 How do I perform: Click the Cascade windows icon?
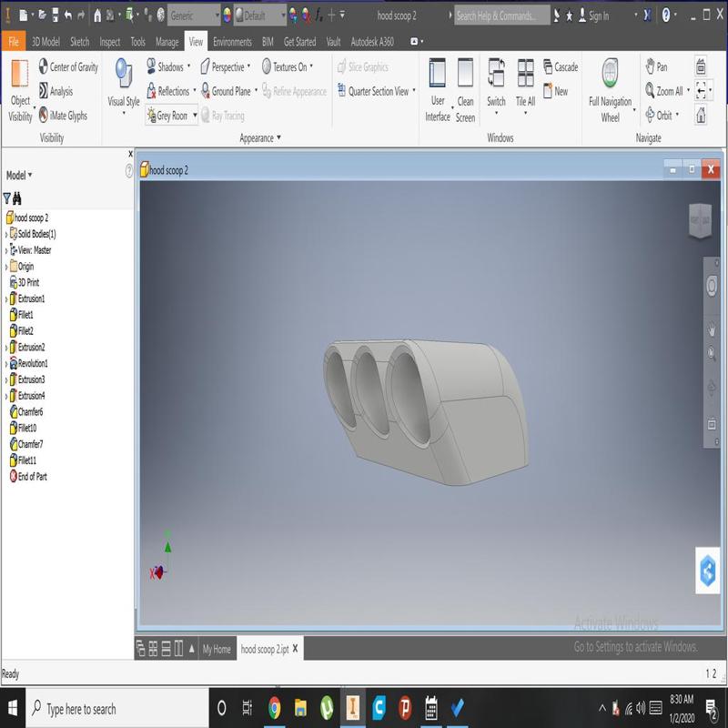(x=549, y=67)
